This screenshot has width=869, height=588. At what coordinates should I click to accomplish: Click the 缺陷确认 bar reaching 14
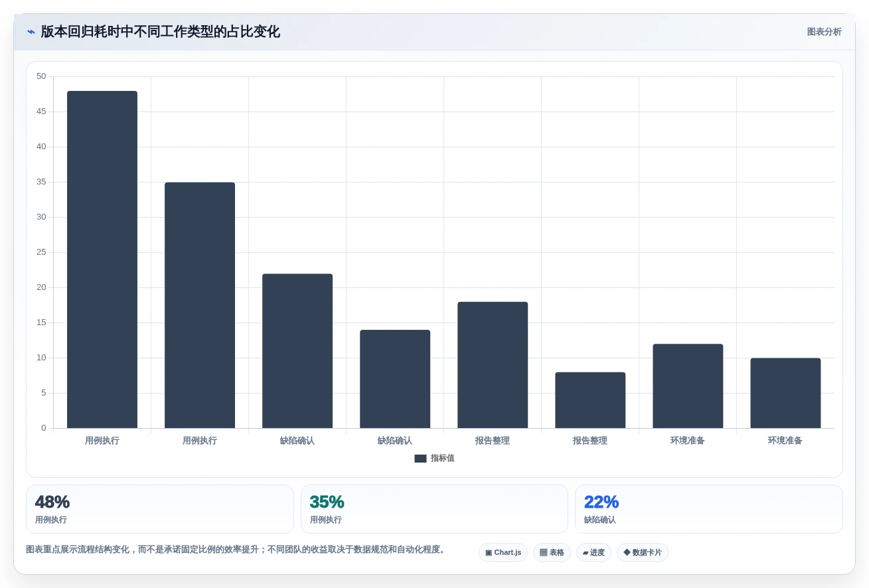[x=395, y=379]
